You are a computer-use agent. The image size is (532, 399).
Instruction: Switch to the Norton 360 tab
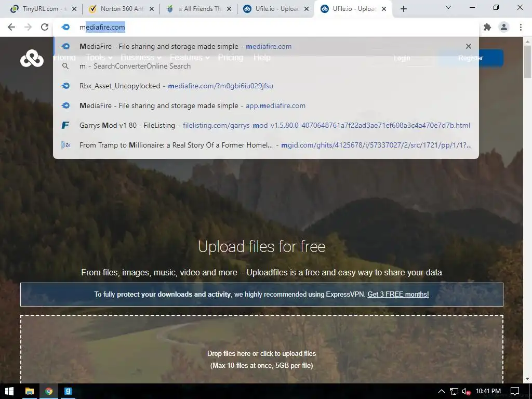tap(121, 9)
